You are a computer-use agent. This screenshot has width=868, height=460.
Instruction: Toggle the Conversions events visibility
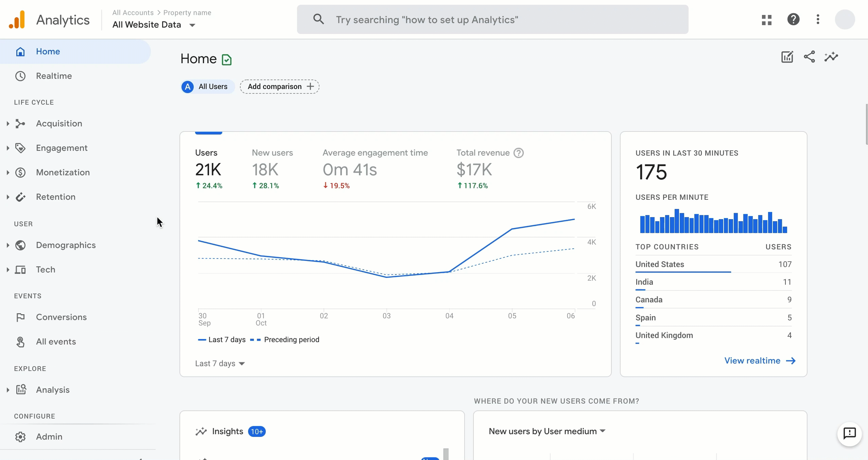click(x=62, y=317)
